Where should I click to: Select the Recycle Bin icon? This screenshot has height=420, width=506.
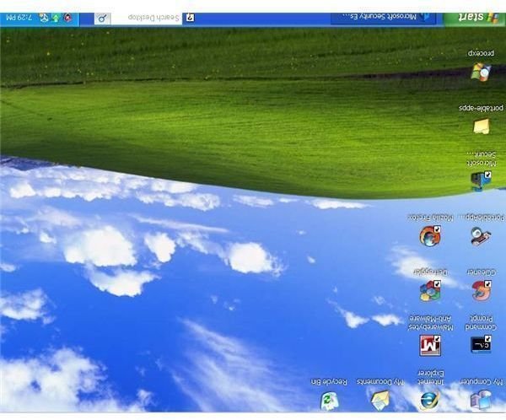tap(329, 401)
